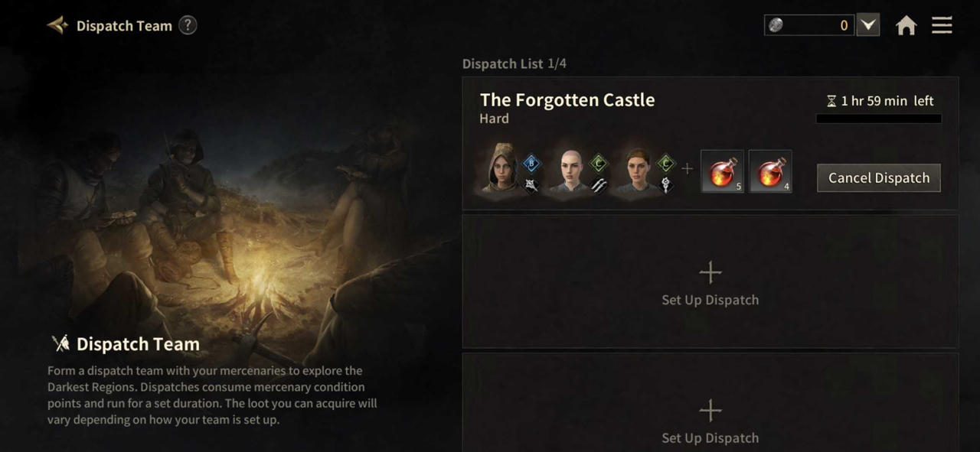Set up dispatch in the second slot
This screenshot has width=980, height=452.
pyautogui.click(x=710, y=281)
